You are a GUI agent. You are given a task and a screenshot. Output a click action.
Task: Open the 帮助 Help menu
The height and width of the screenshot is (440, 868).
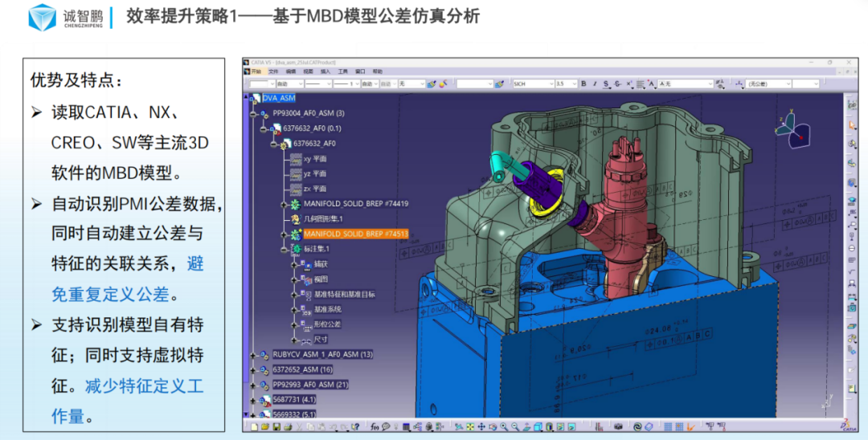pos(378,71)
